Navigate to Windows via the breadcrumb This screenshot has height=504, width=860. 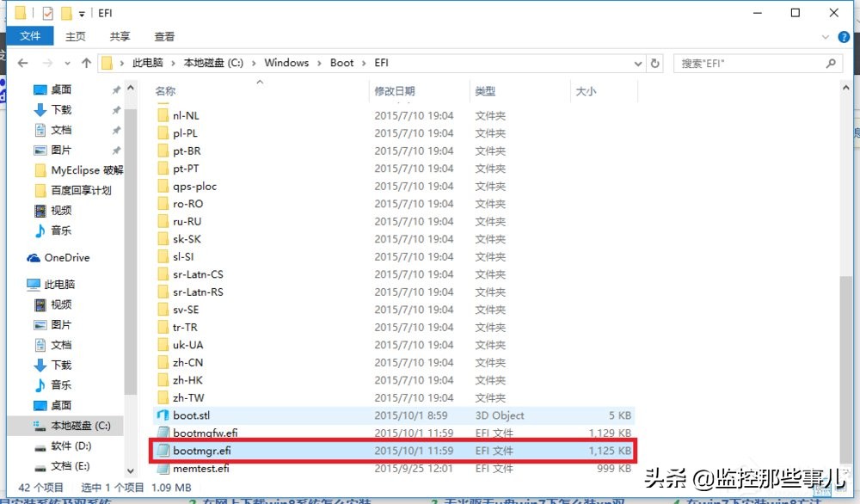(x=286, y=62)
